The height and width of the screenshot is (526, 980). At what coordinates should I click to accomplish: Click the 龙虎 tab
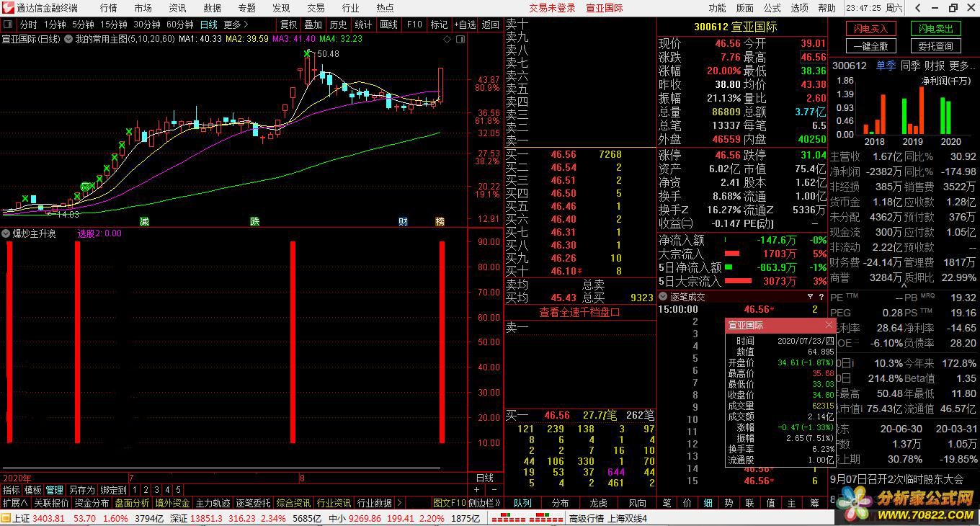599,503
